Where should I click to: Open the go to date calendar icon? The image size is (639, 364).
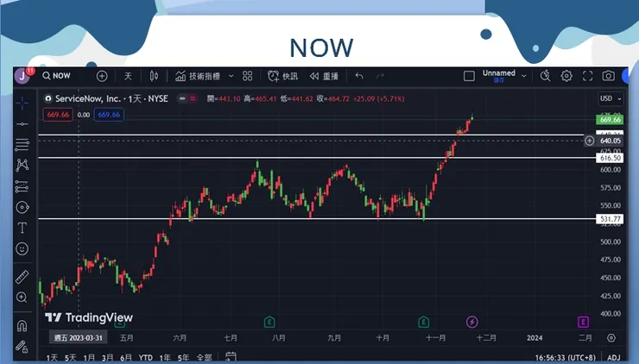pos(231,357)
